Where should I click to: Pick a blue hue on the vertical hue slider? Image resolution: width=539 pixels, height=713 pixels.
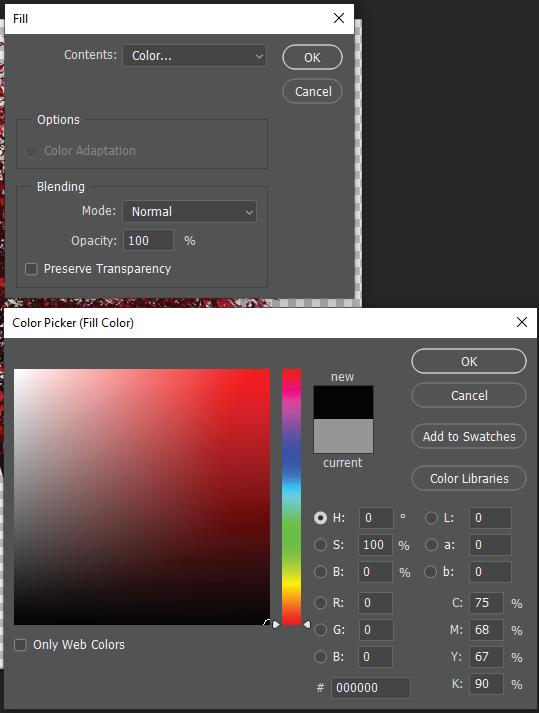click(x=292, y=455)
